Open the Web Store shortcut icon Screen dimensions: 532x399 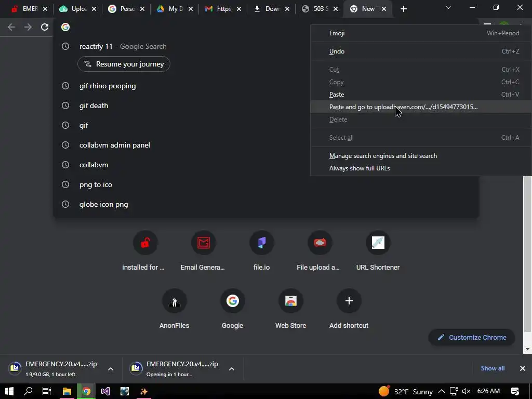291,301
